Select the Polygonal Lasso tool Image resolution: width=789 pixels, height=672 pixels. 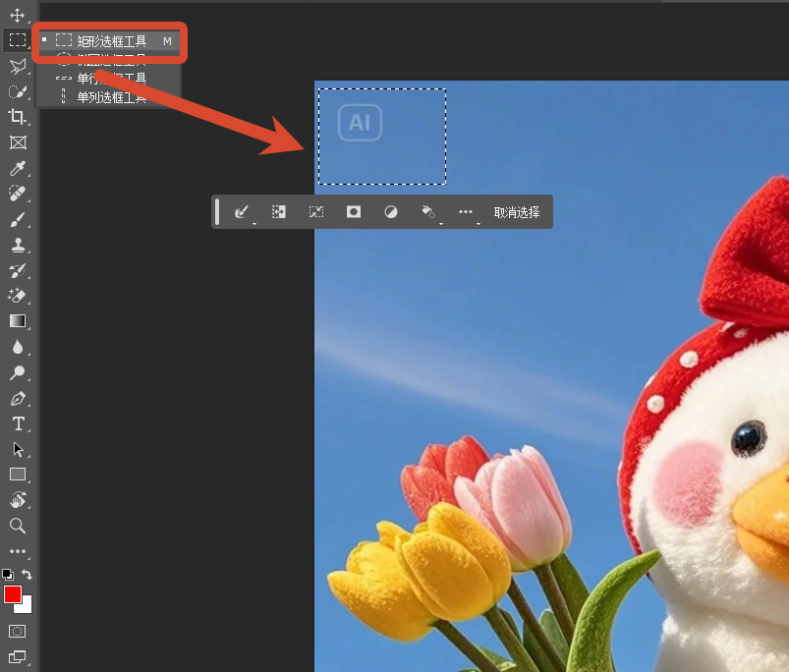(18, 66)
